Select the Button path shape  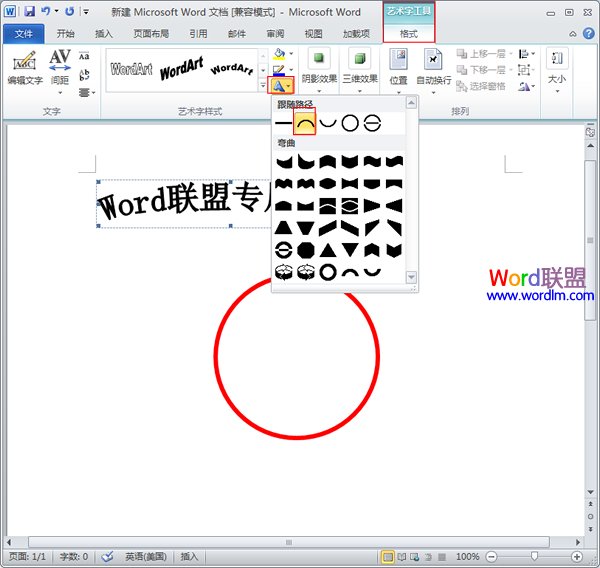coord(372,123)
